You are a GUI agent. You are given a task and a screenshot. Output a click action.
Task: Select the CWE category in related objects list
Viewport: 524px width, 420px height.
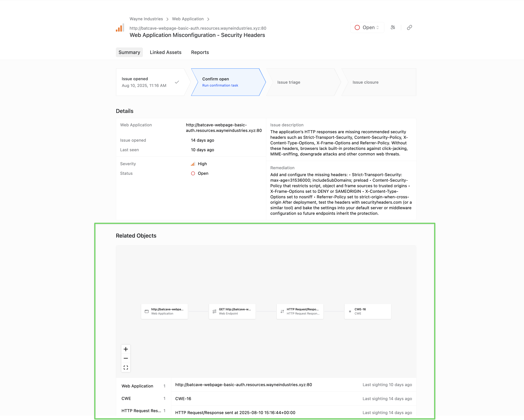(143, 398)
